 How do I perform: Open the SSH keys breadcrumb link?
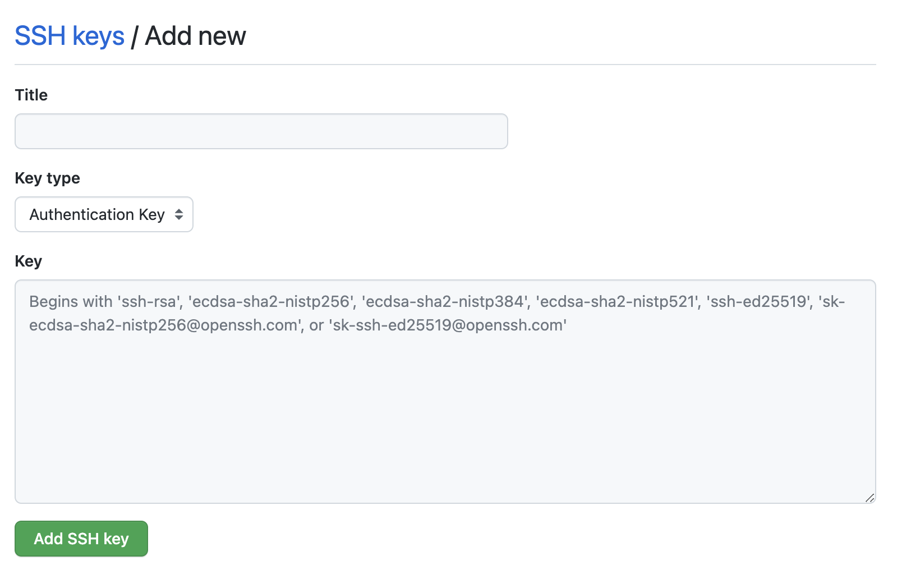70,36
